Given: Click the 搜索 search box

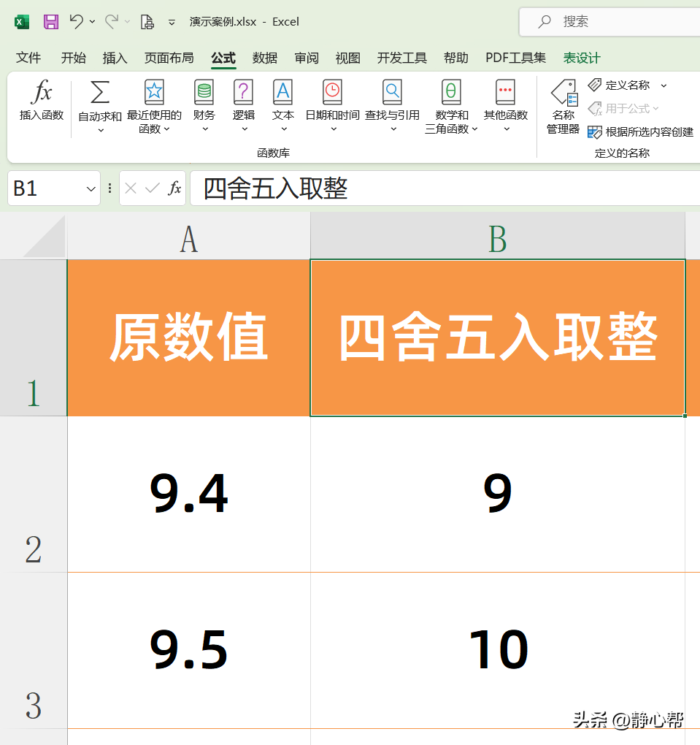Looking at the screenshot, I should click(x=609, y=21).
